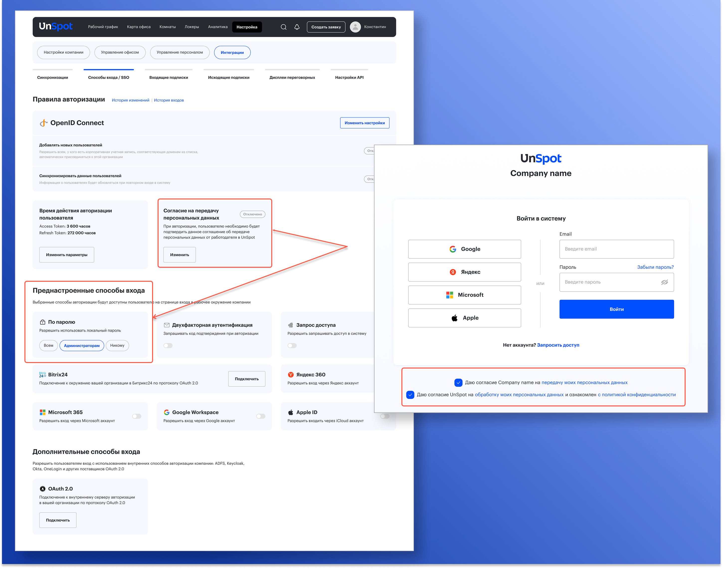
Task: Toggle Google Workspace login switch
Action: pyautogui.click(x=261, y=416)
